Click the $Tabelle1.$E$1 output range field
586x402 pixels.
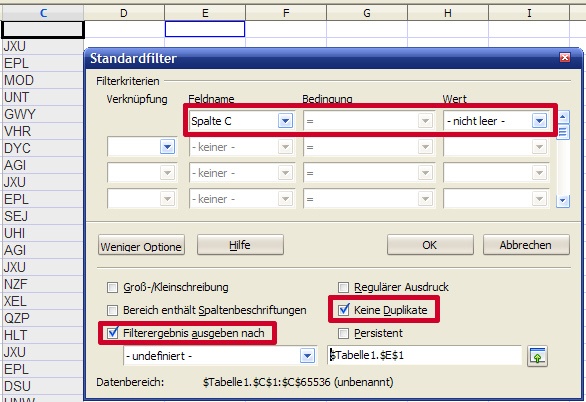[424, 355]
